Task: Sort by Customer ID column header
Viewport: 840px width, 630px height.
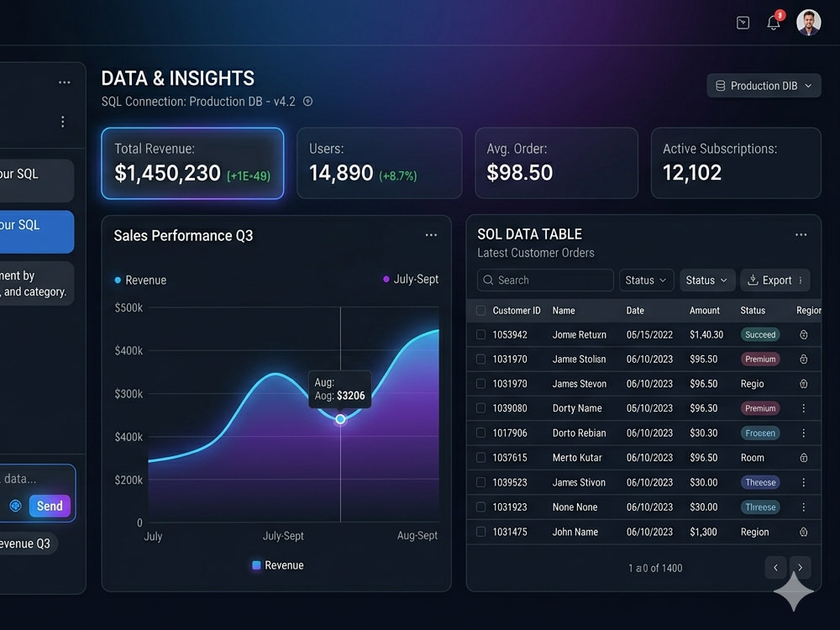Action: click(x=517, y=311)
